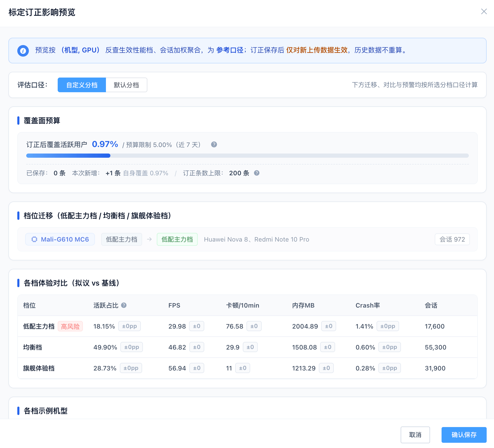Click 18.15% in 低配主力档 row

click(x=104, y=326)
